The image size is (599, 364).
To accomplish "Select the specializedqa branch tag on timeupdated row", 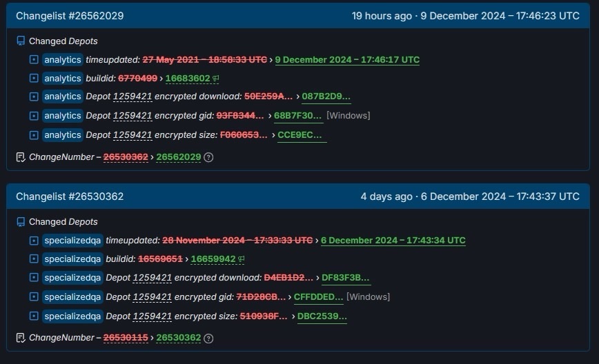I will pos(72,241).
